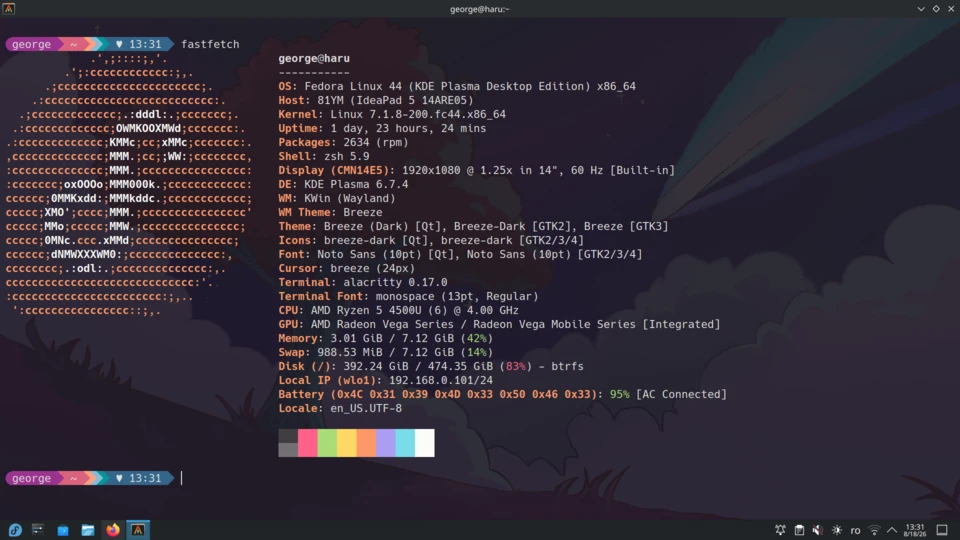Open the Fedora application launcher
960x540 pixels.
[x=15, y=530]
